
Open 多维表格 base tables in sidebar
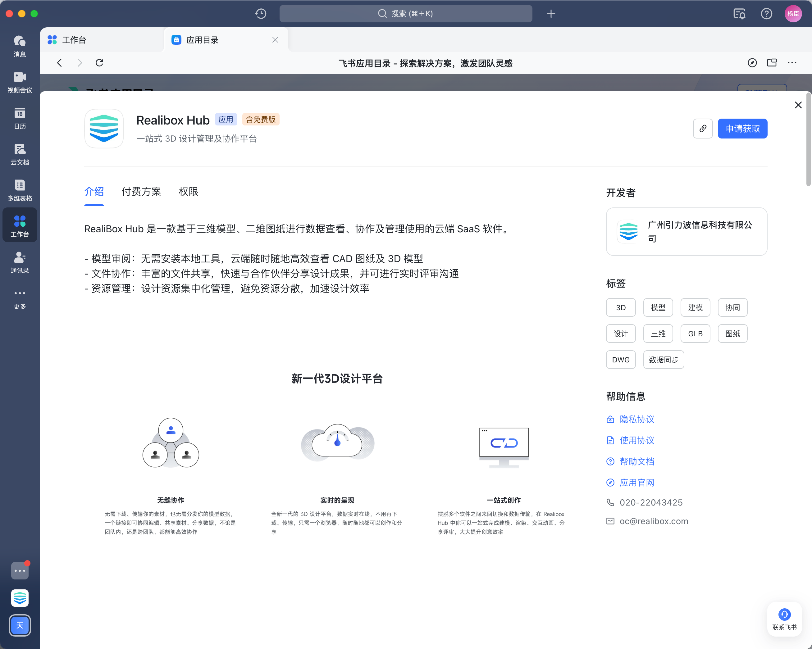click(20, 190)
